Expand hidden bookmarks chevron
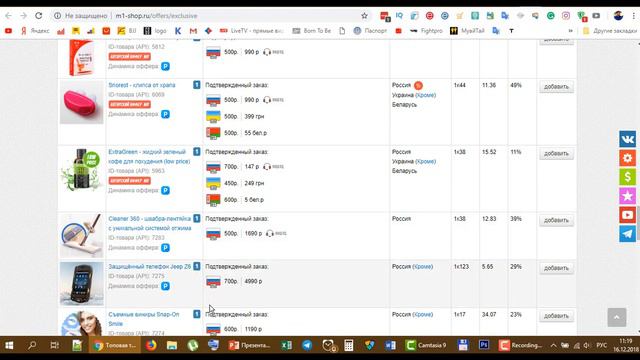This screenshot has height=360, width=640. 571,31
